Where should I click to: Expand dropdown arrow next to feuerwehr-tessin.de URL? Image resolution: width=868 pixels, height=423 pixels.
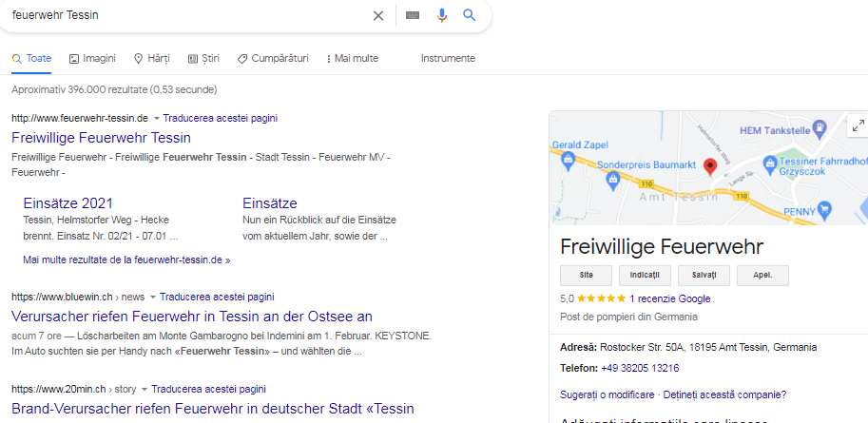pos(156,119)
